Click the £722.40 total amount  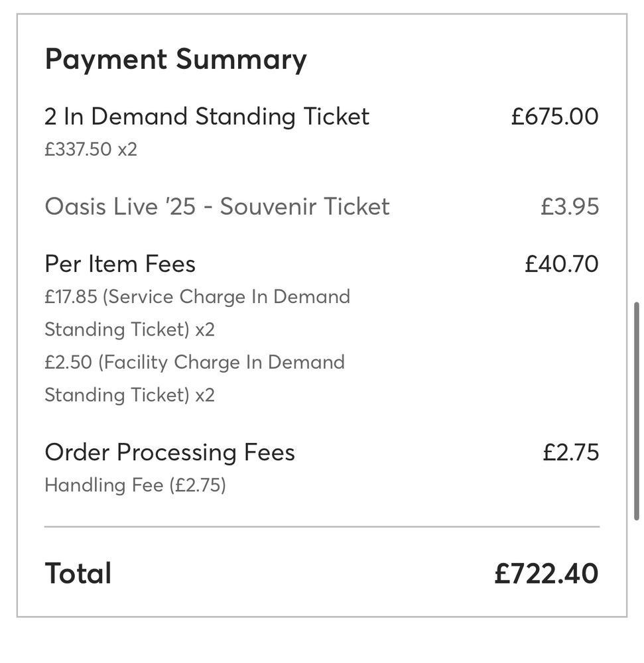point(546,573)
